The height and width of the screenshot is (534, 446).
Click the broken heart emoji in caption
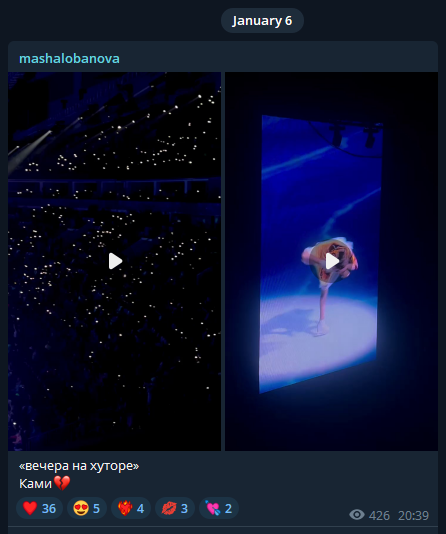62,483
